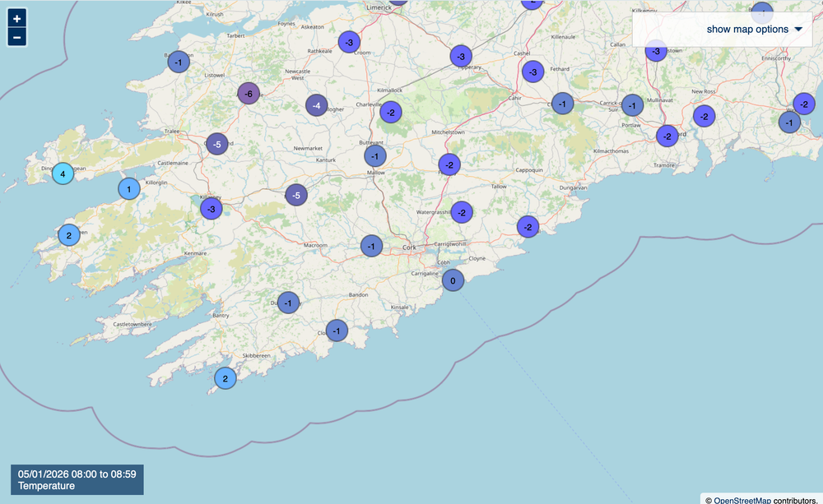
Task: Click the -1 marker near Ballybunion
Action: coord(179,62)
